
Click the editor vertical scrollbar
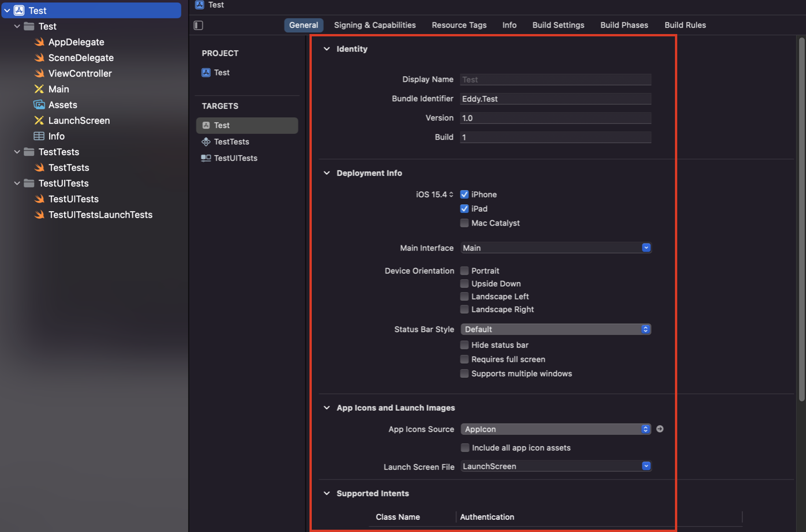coord(801,219)
